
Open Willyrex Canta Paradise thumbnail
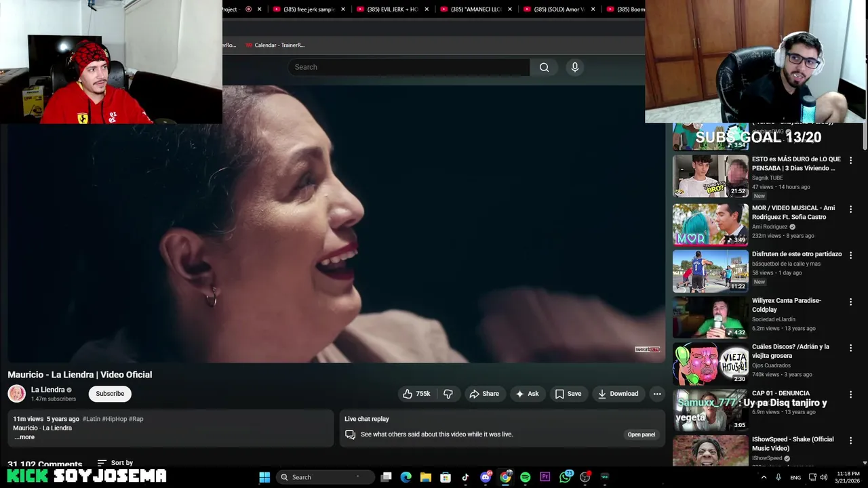(x=710, y=317)
